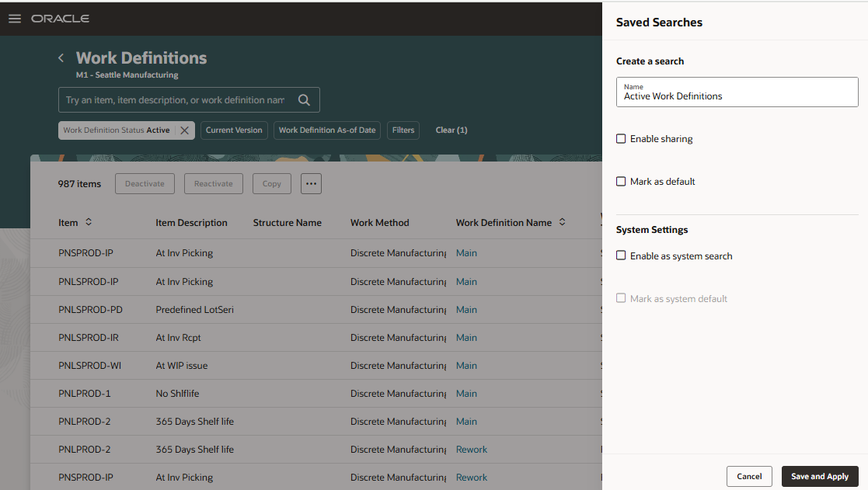The width and height of the screenshot is (868, 490).
Task: Open Main link for PNLPROD-1
Action: pyautogui.click(x=467, y=394)
